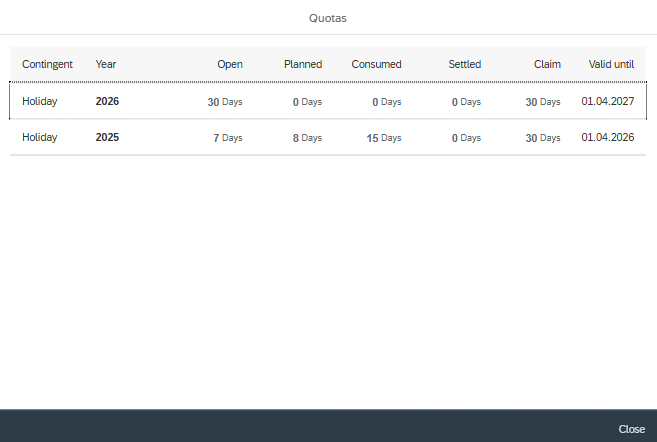Click the 2025 year cell
Screen dimensions: 657x442
tap(107, 138)
